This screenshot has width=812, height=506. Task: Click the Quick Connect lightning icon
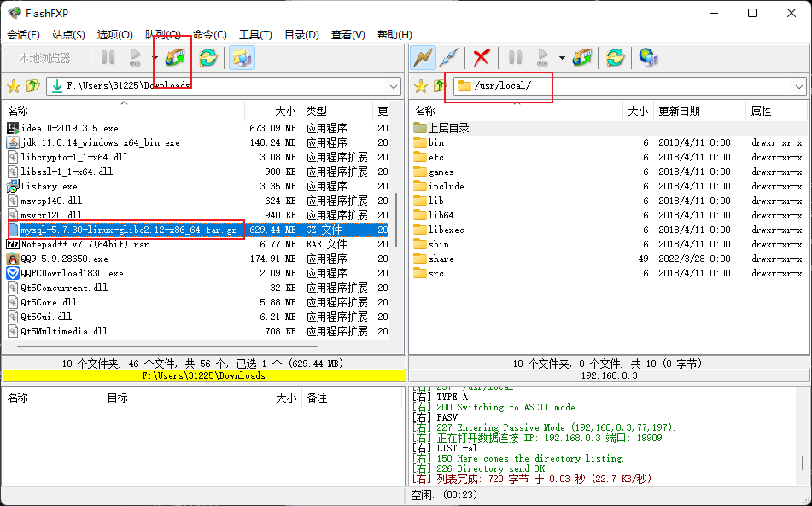tap(423, 58)
